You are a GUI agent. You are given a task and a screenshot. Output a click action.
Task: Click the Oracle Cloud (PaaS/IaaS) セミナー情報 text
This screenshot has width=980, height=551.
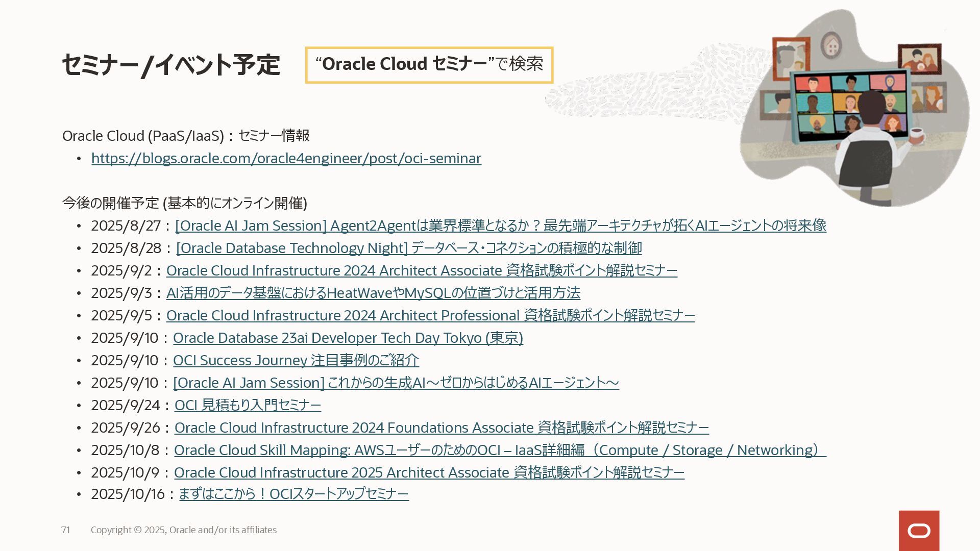point(186,136)
